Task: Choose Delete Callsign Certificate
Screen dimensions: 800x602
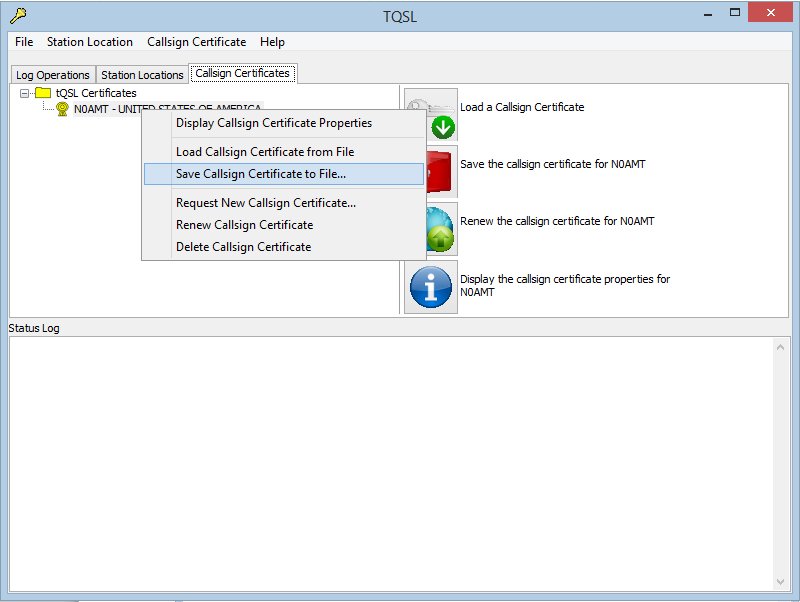Action: (x=284, y=247)
